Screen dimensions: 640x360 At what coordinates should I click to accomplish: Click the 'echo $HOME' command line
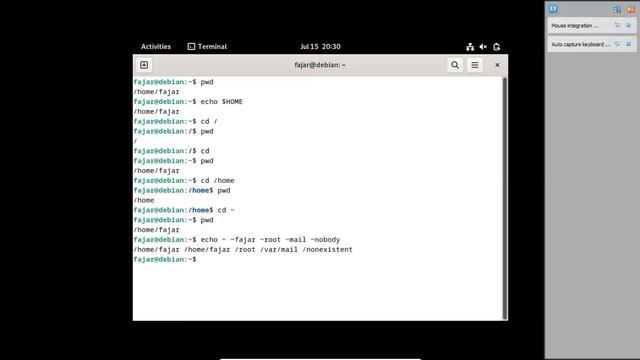point(188,102)
